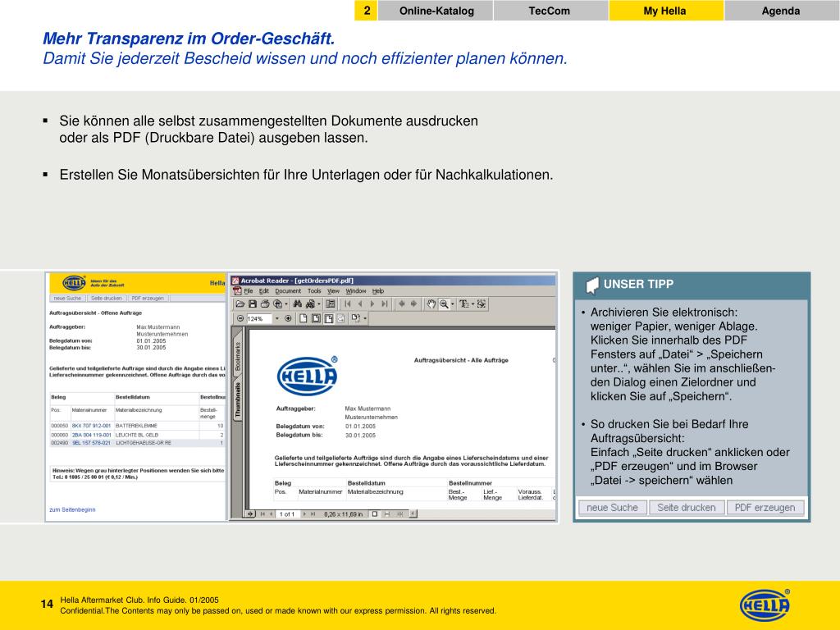Click the Save floppy disk icon in Acrobat
The height and width of the screenshot is (630, 840).
253,304
